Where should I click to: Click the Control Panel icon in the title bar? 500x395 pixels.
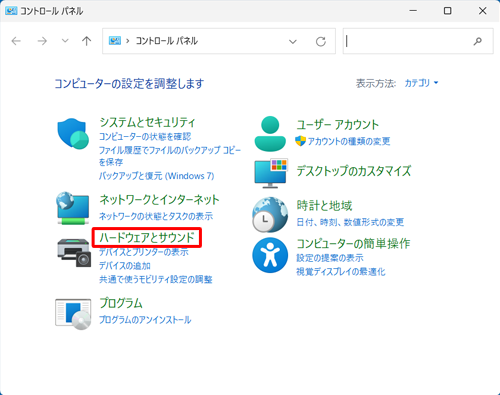[11, 11]
